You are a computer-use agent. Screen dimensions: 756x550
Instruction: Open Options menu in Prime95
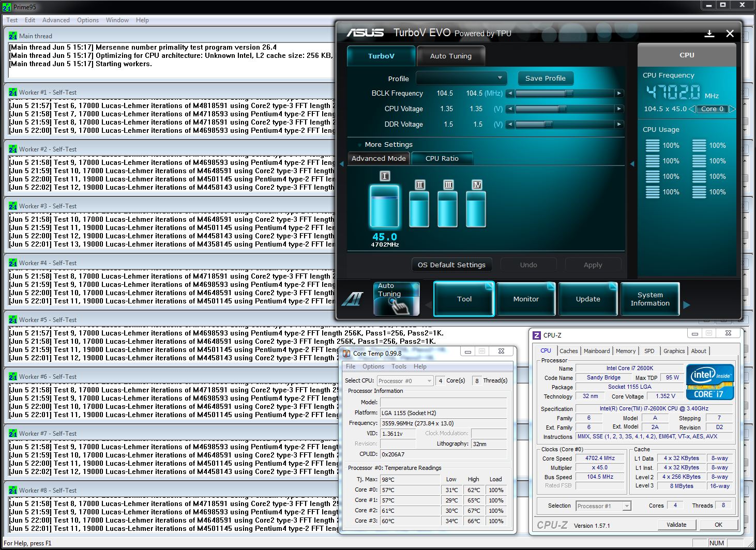88,20
